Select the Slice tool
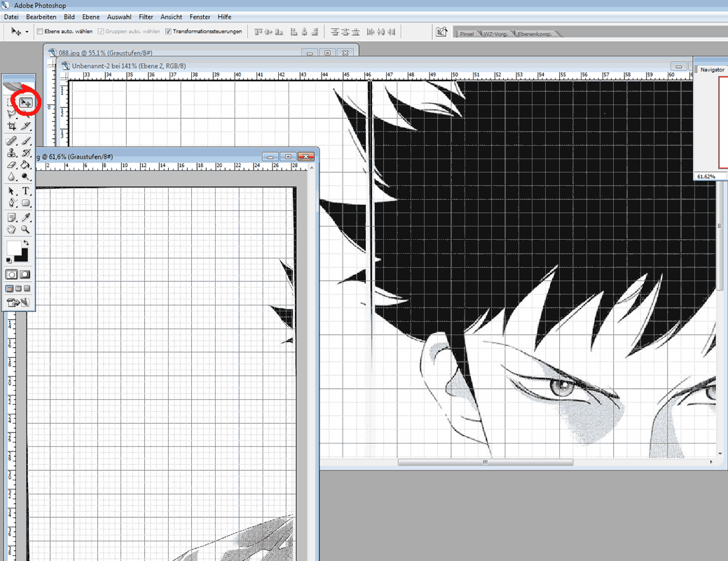 26,126
